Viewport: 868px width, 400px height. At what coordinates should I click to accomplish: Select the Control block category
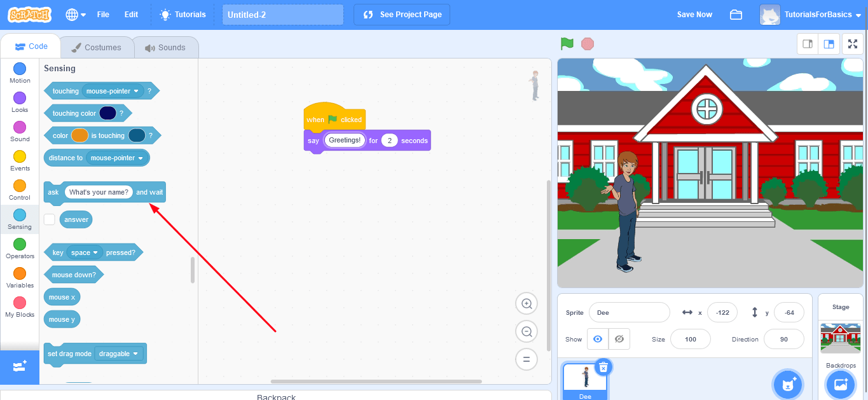pos(20,190)
